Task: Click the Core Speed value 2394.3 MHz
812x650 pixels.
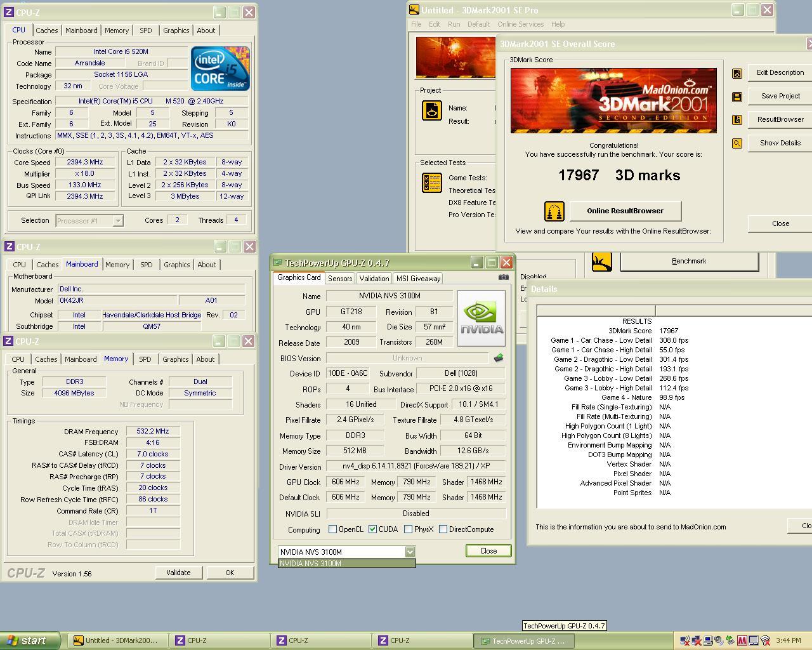Action: [x=85, y=162]
